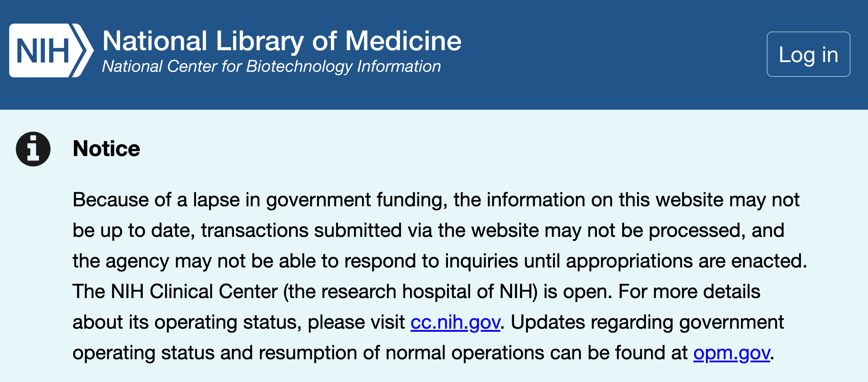Click the text 'be up to date'
Image resolution: width=868 pixels, height=382 pixels.
133,231
